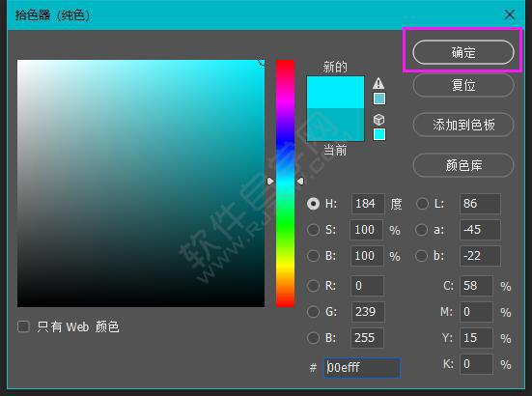The height and width of the screenshot is (396, 532).
Task: Click the H hue value field
Action: click(368, 204)
